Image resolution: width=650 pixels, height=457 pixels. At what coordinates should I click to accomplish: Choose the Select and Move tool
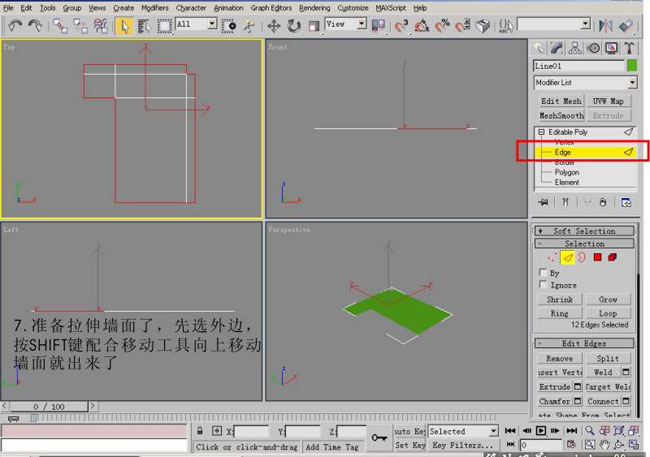click(274, 26)
